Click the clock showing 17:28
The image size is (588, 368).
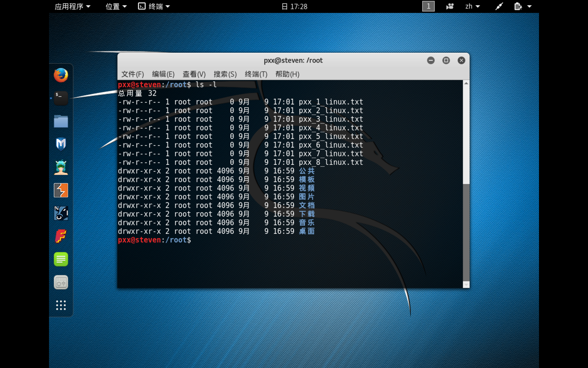294,6
